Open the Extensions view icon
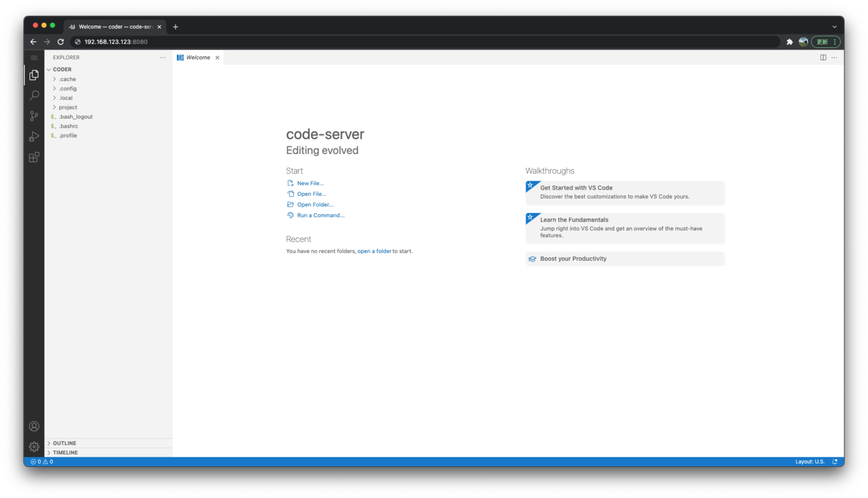Viewport: 868px width, 498px height. 34,157
